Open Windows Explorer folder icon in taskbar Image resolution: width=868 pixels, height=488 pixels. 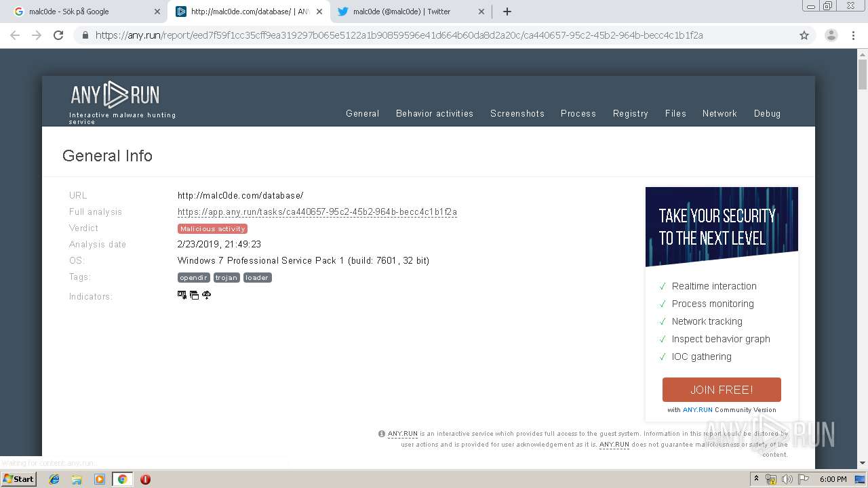(x=77, y=479)
